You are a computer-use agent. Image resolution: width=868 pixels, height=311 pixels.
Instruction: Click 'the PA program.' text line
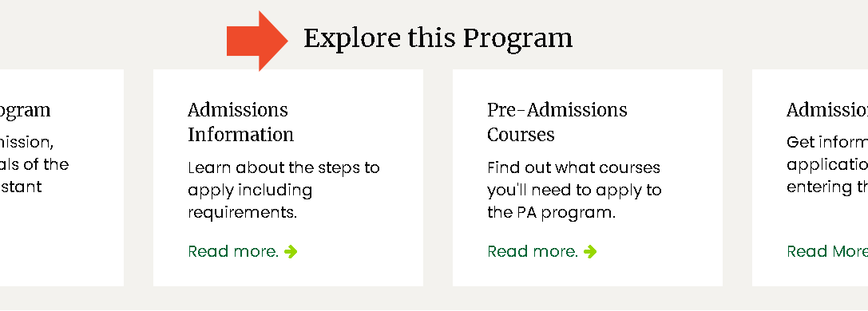pyautogui.click(x=551, y=213)
